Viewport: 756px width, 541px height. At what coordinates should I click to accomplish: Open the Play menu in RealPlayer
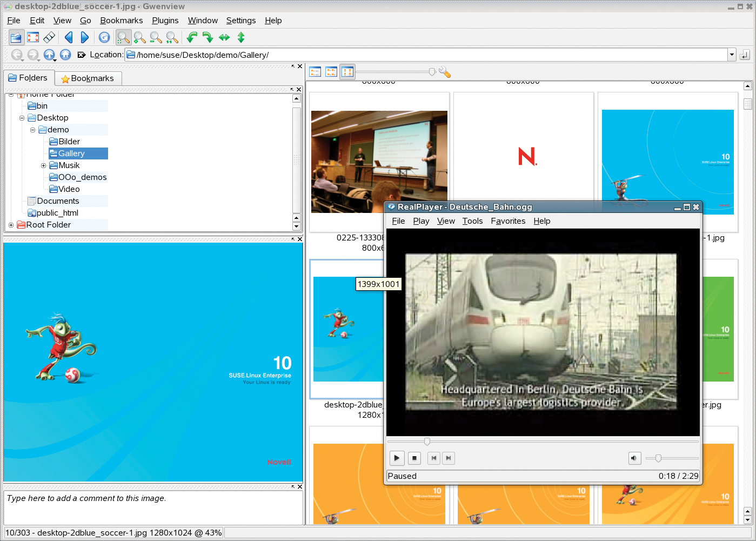421,221
